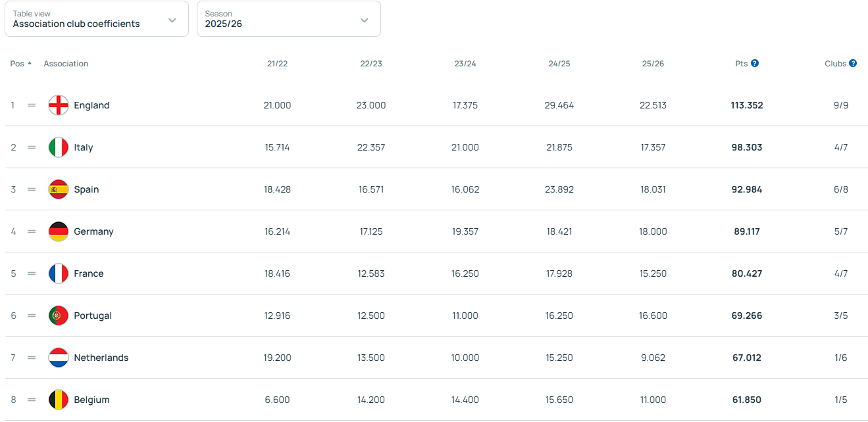
Task: Click the England flag icon
Action: click(59, 105)
